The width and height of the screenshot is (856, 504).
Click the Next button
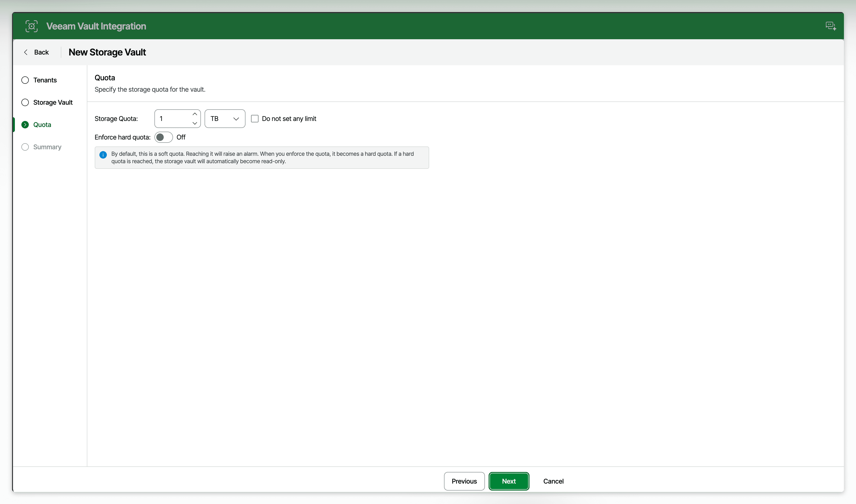click(509, 481)
